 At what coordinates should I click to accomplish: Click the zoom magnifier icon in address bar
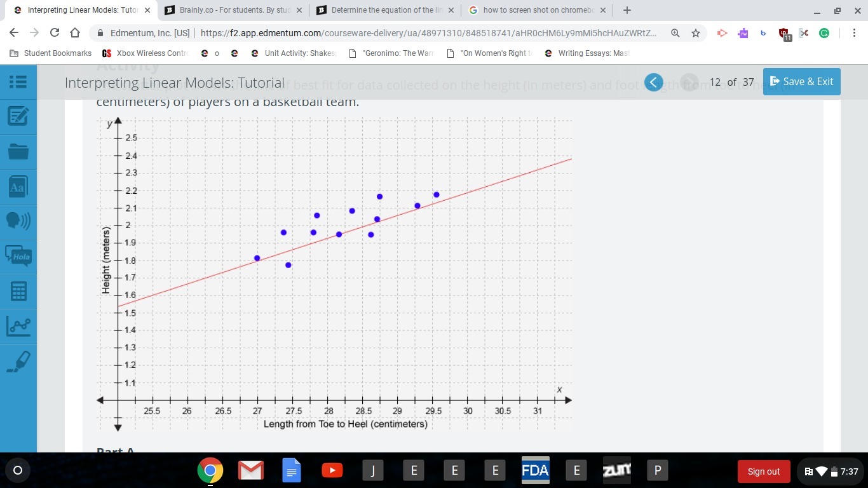coord(675,32)
